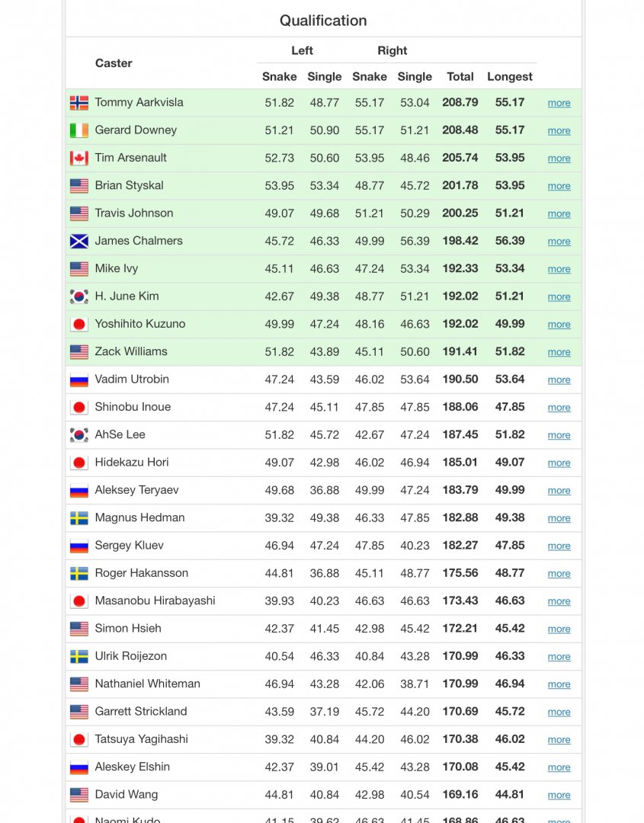Click the Caster column header
Screen dimensions: 644x823
tap(114, 63)
